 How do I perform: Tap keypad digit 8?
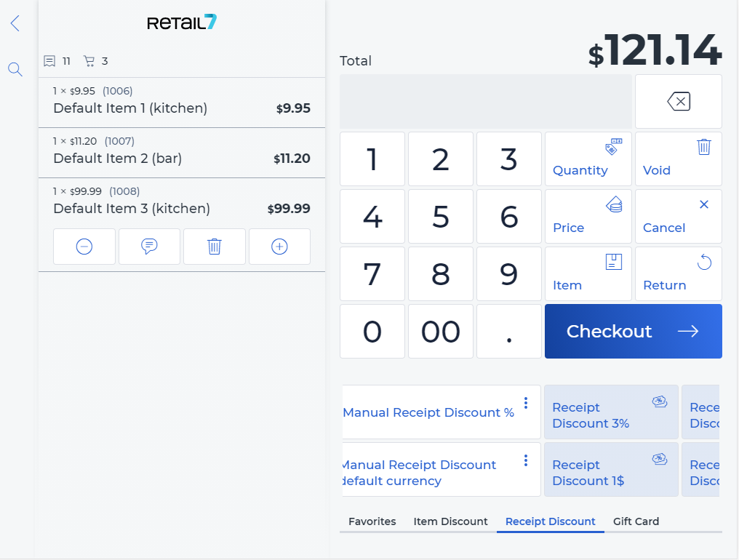point(441,274)
